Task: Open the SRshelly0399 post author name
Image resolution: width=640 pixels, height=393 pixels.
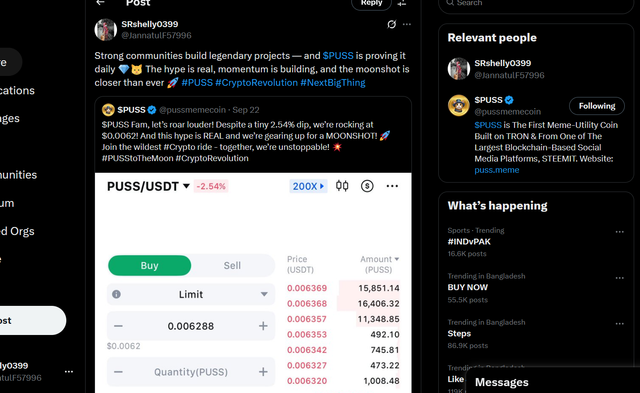Action: (x=149, y=24)
